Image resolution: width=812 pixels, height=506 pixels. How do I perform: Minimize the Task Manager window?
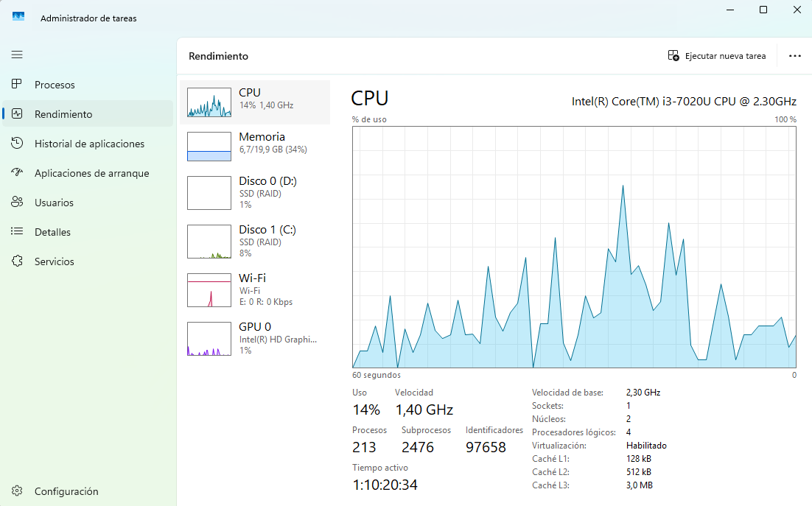730,10
